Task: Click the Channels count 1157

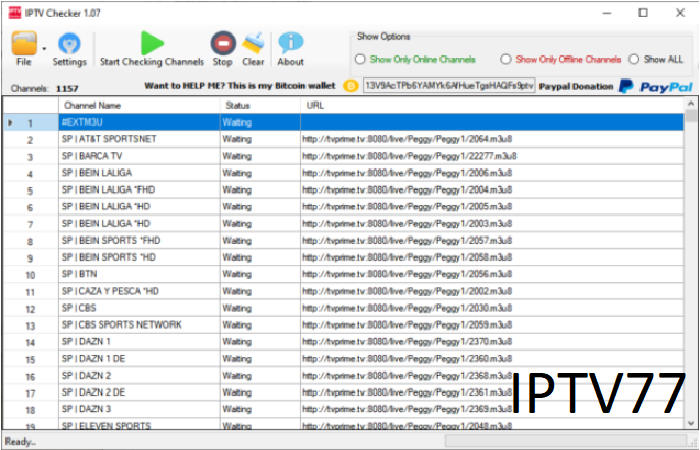Action: pos(67,88)
